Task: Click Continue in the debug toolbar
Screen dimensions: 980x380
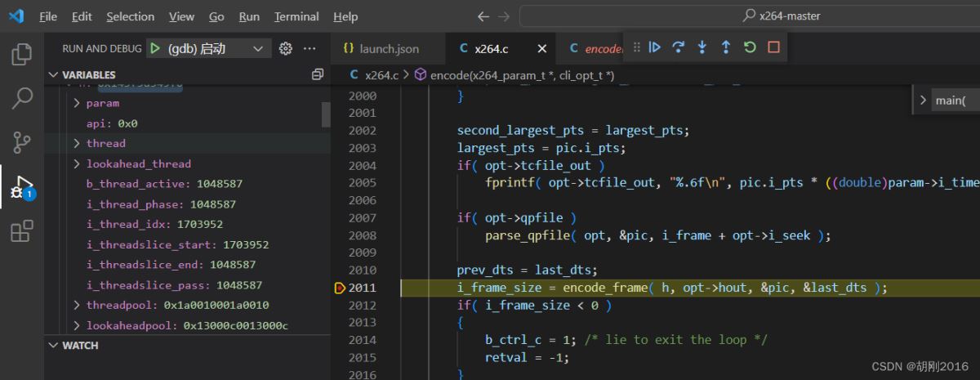Action: [x=654, y=47]
